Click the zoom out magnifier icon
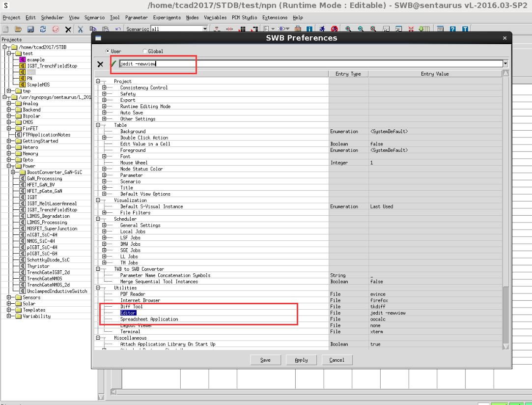This screenshot has width=532, height=405. (x=361, y=29)
